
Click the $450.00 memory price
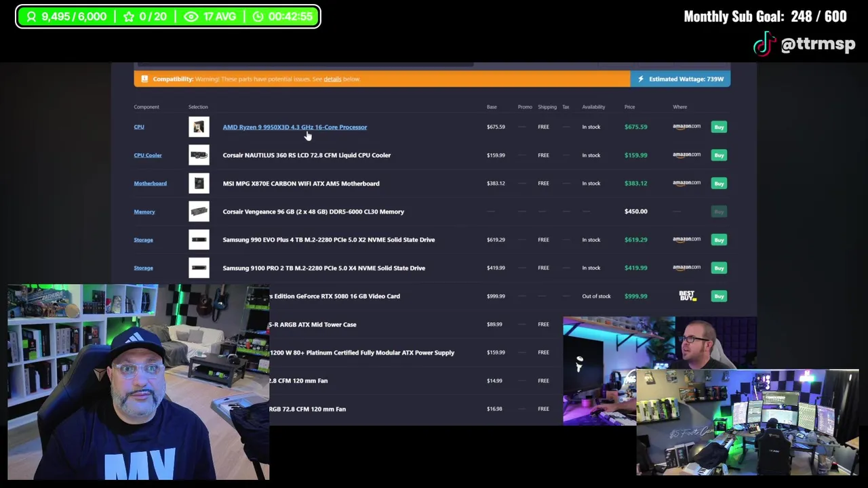pos(635,211)
